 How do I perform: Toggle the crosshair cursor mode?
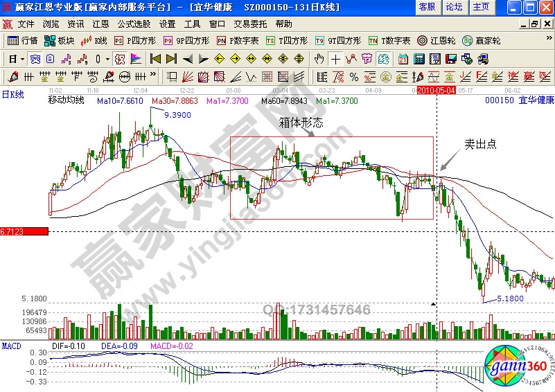pos(335,58)
